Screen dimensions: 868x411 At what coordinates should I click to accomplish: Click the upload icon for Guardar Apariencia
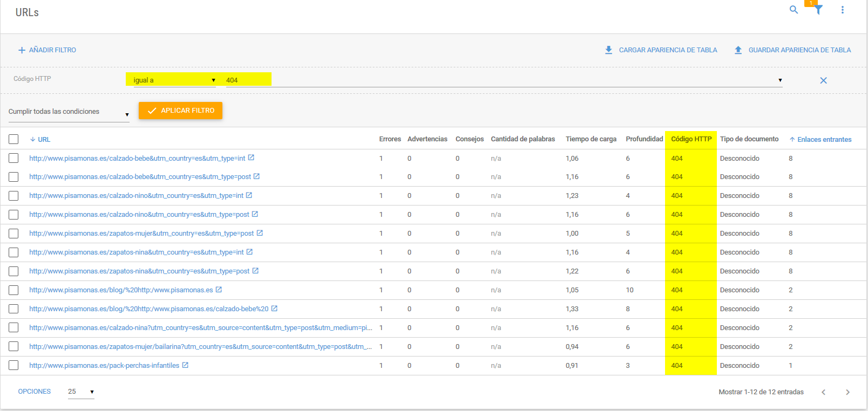738,50
